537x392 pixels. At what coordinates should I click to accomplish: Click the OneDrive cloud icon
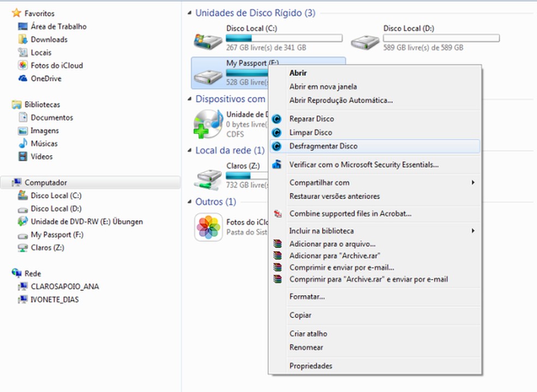(22, 79)
